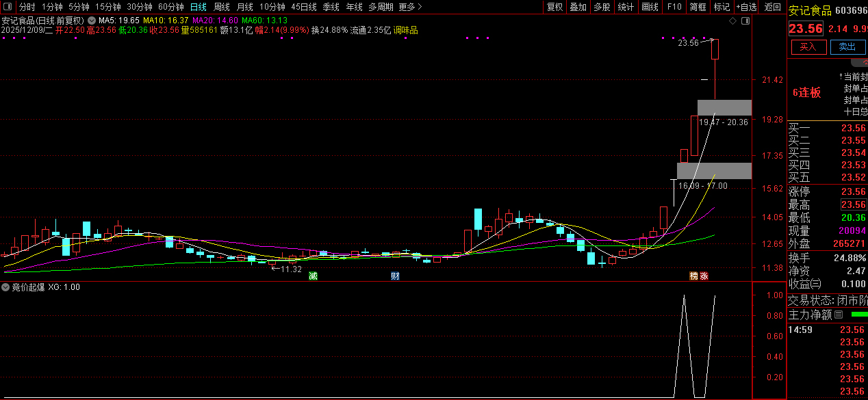This screenshot has width=868, height=400.
Task: Switch to 分时 chart view
Action: tap(27, 7)
